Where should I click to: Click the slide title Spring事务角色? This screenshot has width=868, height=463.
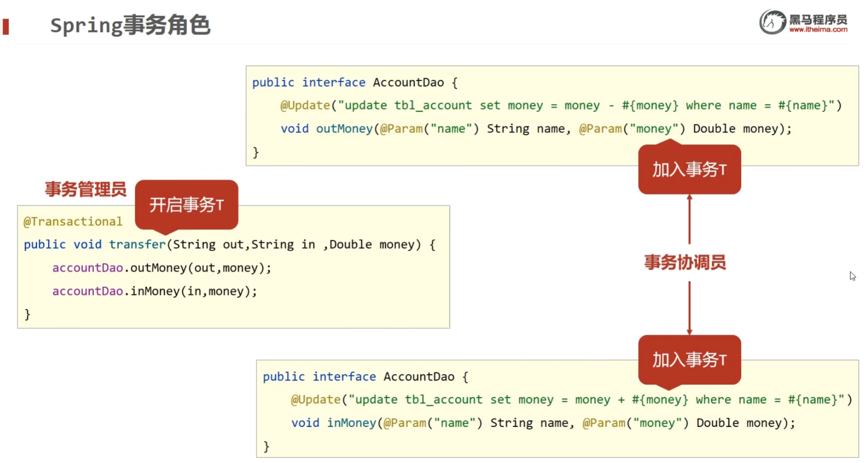130,25
